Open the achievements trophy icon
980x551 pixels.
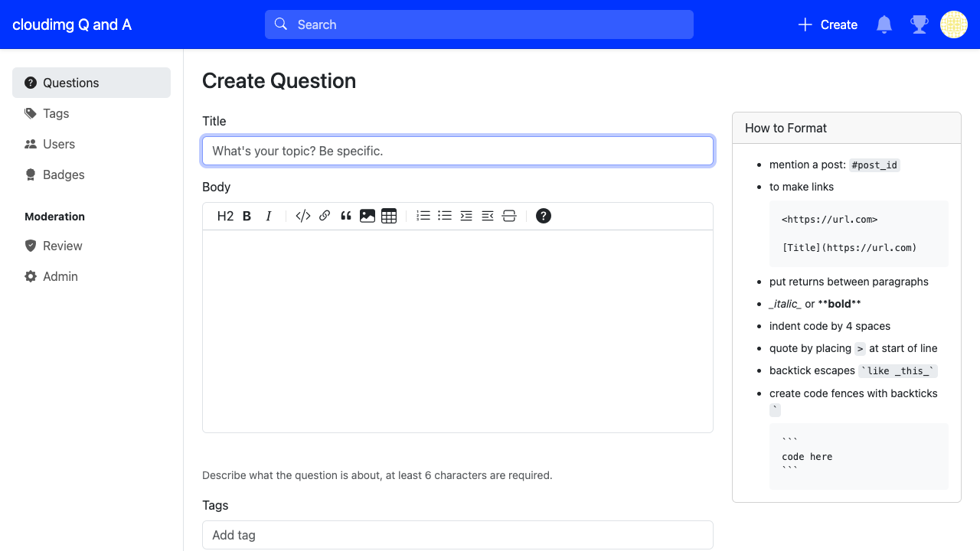point(919,24)
